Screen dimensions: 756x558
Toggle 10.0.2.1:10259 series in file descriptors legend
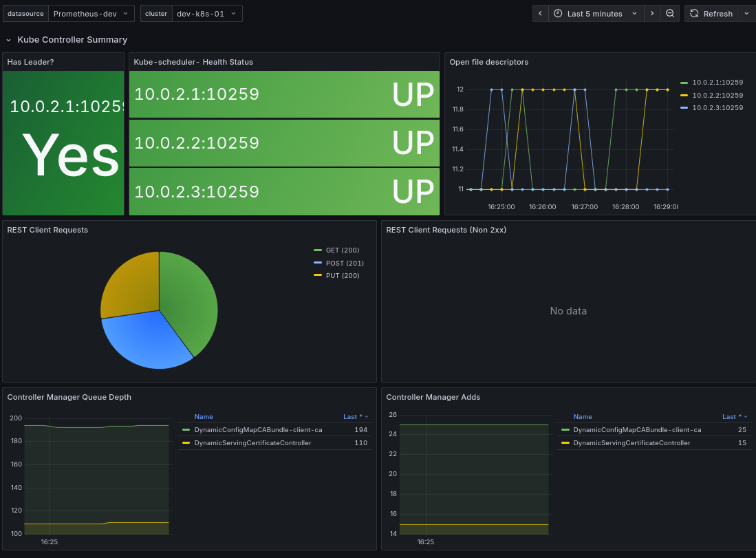tap(717, 83)
